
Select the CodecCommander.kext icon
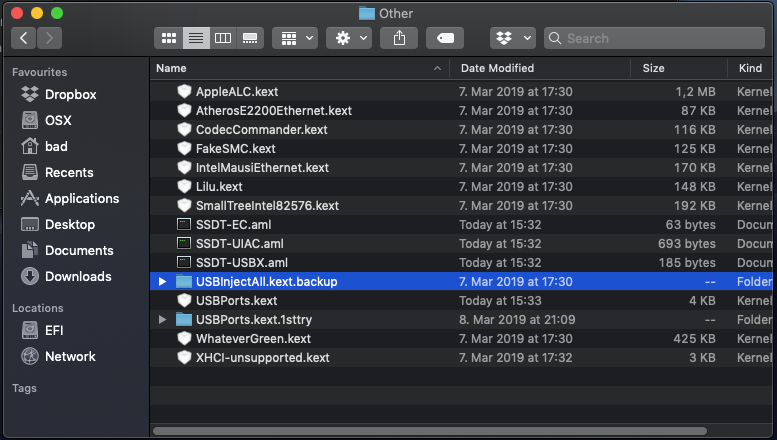184,129
